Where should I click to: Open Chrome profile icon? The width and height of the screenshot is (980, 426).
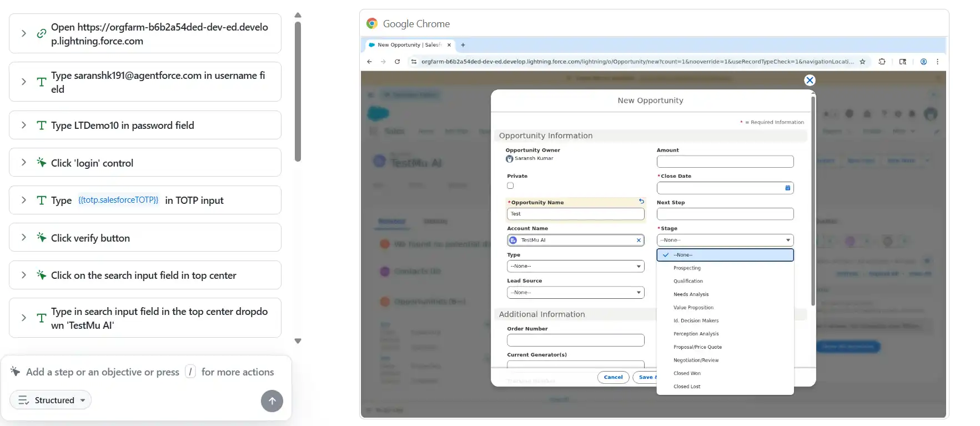tap(923, 62)
